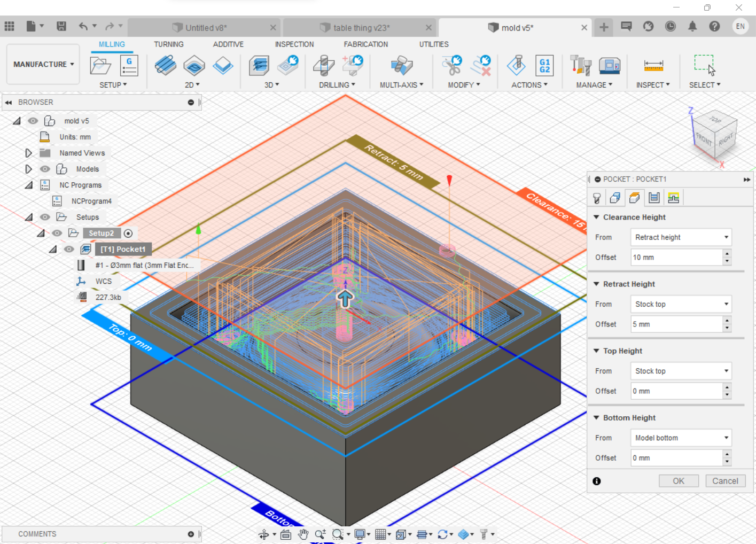Activate the Select tool icon
The height and width of the screenshot is (544, 756).
point(705,65)
